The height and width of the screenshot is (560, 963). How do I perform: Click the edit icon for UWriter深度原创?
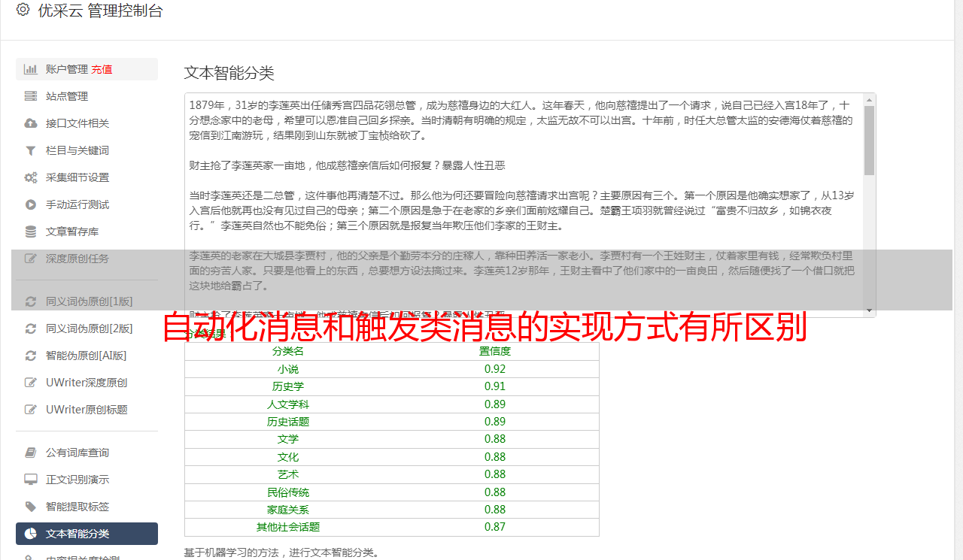point(31,383)
